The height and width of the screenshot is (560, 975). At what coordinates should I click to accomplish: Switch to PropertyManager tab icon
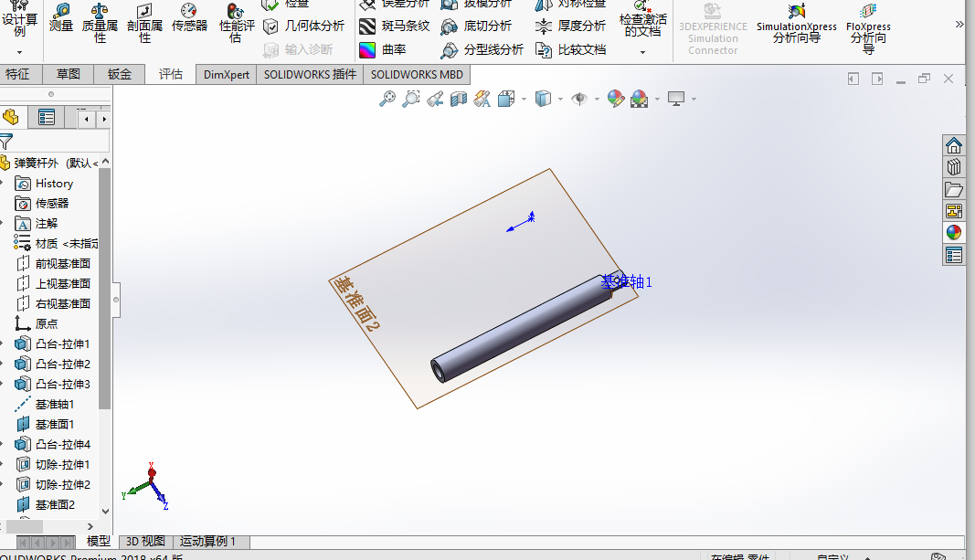(47, 118)
